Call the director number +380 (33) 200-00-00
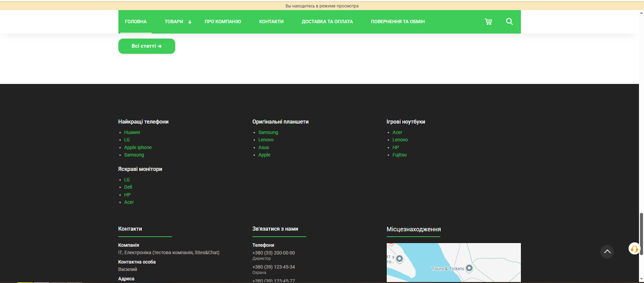Screen dimensions: 644x283 click(273, 253)
